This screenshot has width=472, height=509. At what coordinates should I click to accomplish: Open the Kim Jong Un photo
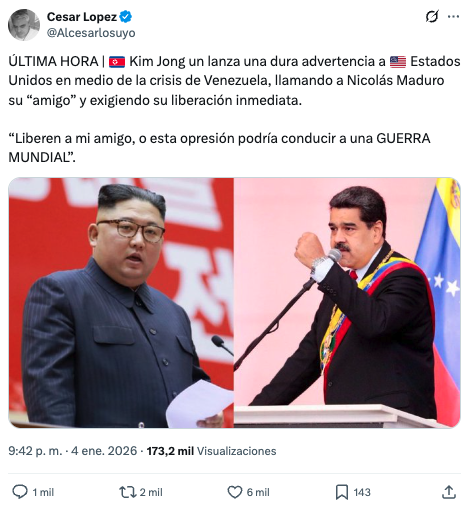pyautogui.click(x=121, y=303)
